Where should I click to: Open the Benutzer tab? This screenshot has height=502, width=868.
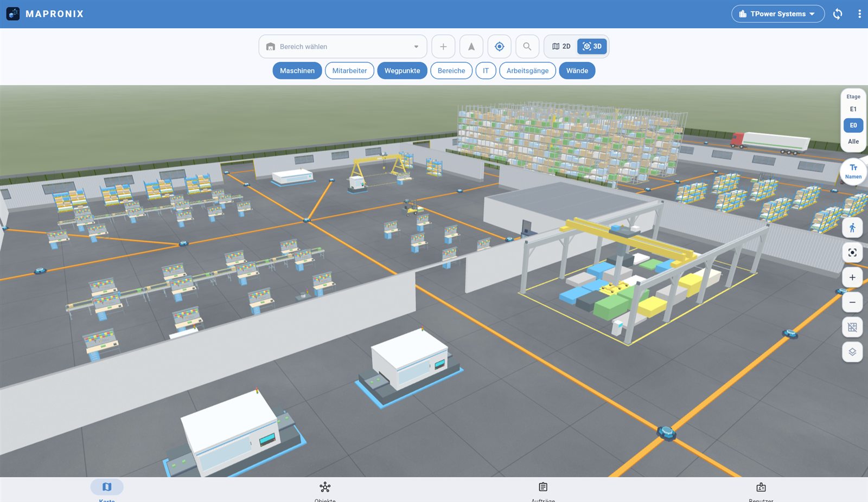click(761, 490)
